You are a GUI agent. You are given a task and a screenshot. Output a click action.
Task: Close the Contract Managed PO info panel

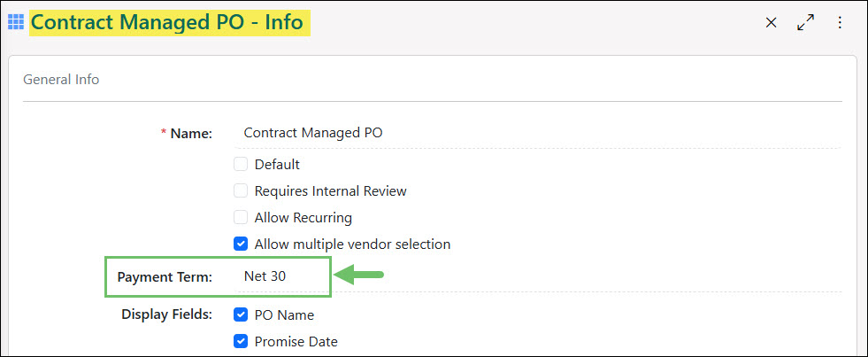click(771, 23)
